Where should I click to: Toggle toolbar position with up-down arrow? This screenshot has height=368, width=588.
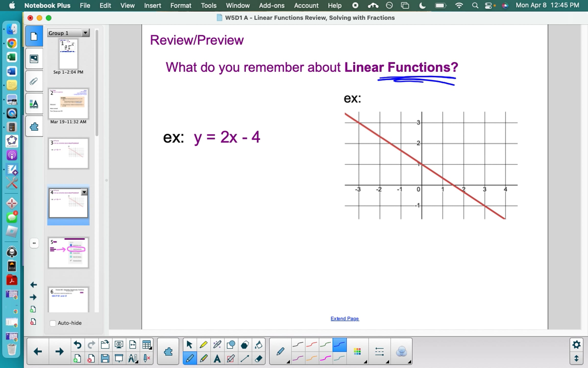click(576, 358)
